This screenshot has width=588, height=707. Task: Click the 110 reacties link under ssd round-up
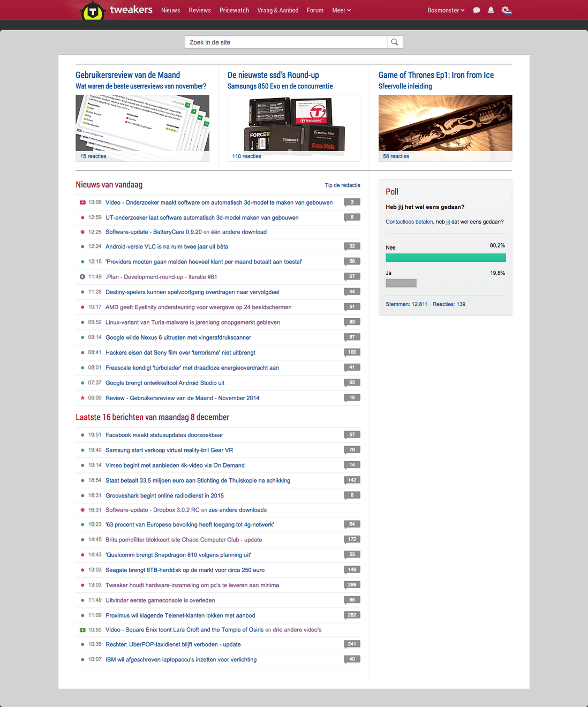point(246,156)
